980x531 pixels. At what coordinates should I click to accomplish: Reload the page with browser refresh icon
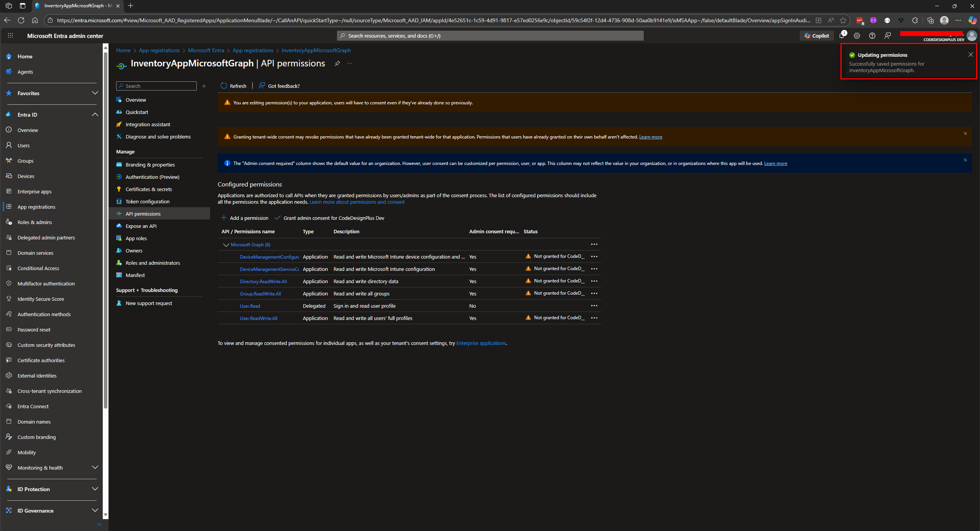tap(21, 20)
